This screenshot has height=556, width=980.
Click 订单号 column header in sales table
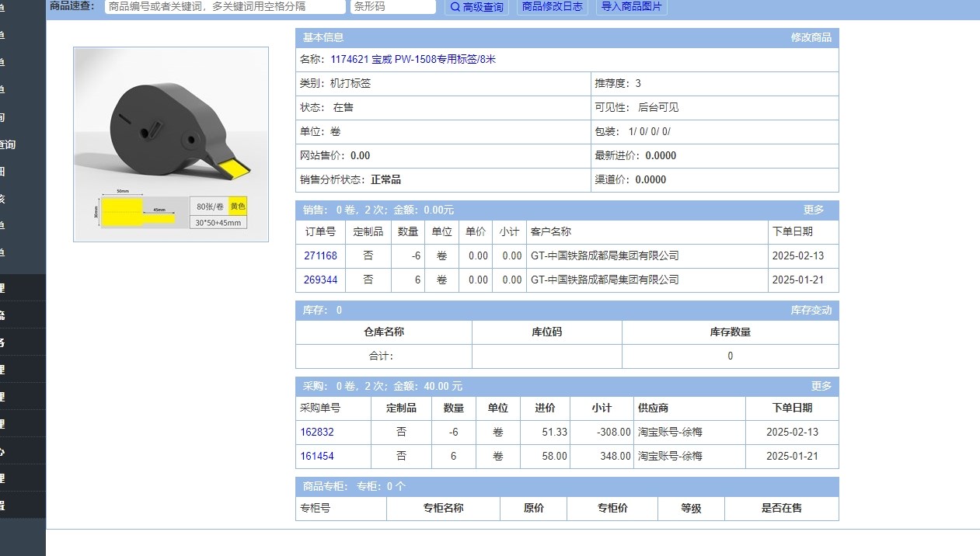(320, 231)
